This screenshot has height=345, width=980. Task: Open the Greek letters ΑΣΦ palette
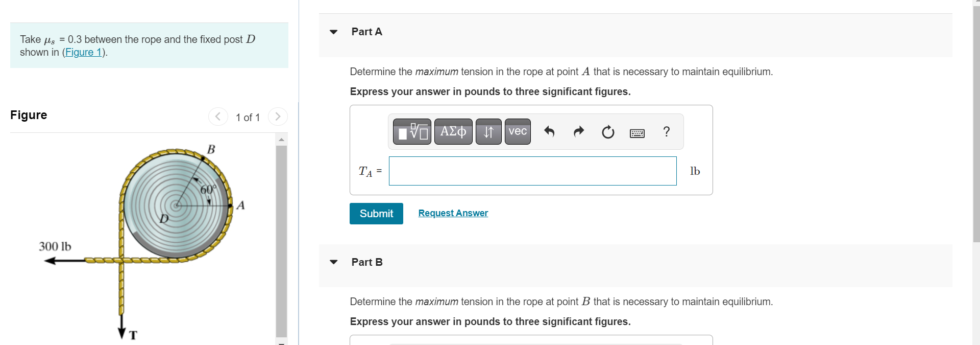tap(453, 131)
